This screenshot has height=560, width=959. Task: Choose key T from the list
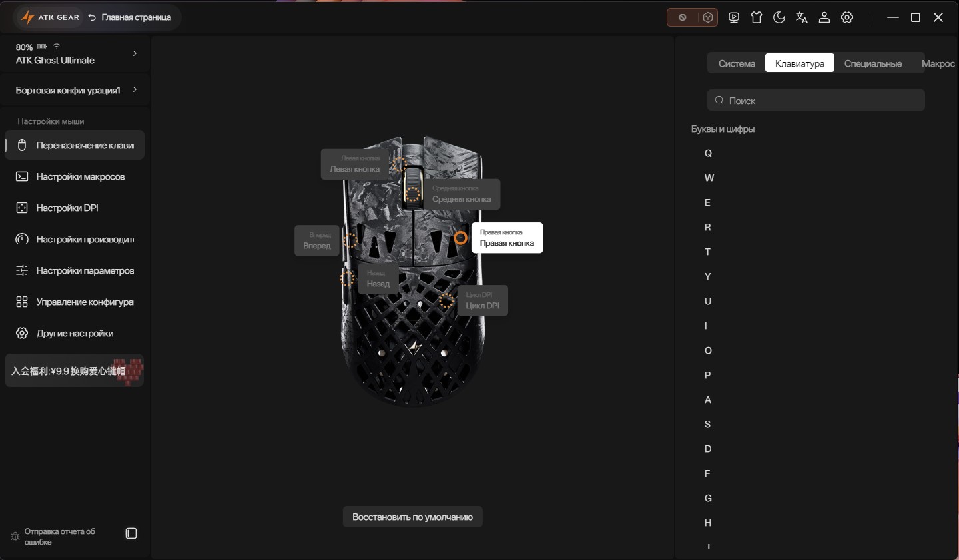click(707, 252)
